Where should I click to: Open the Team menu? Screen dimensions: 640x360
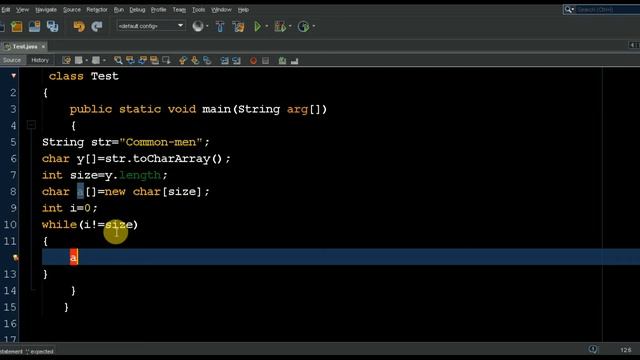179,9
